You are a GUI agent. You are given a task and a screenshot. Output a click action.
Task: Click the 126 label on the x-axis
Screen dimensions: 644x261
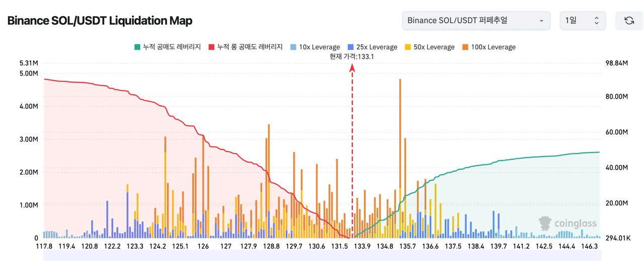pyautogui.click(x=203, y=246)
